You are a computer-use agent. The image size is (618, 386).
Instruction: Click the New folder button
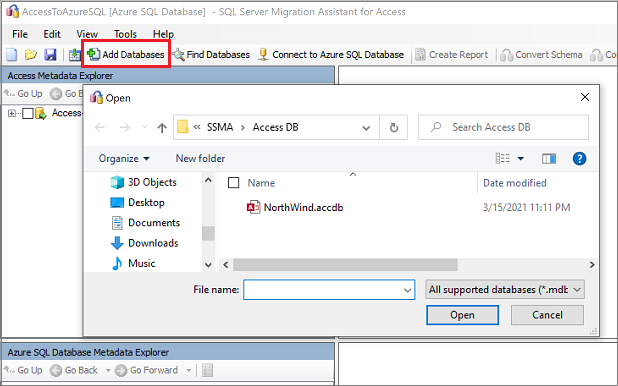point(200,159)
